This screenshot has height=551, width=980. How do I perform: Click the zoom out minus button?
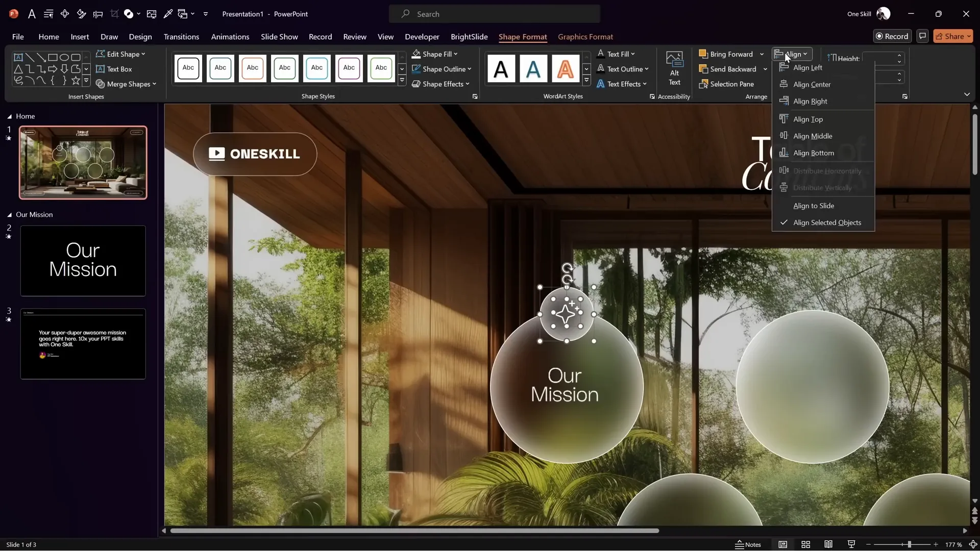(868, 544)
